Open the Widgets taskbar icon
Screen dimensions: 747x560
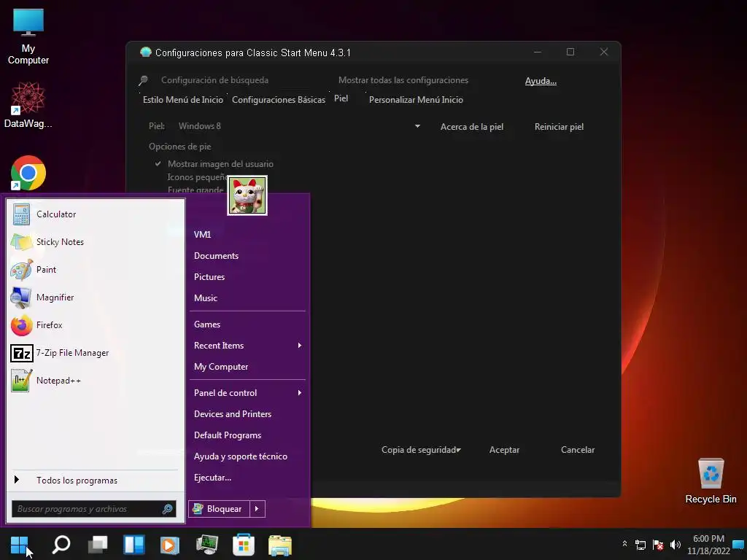(134, 545)
